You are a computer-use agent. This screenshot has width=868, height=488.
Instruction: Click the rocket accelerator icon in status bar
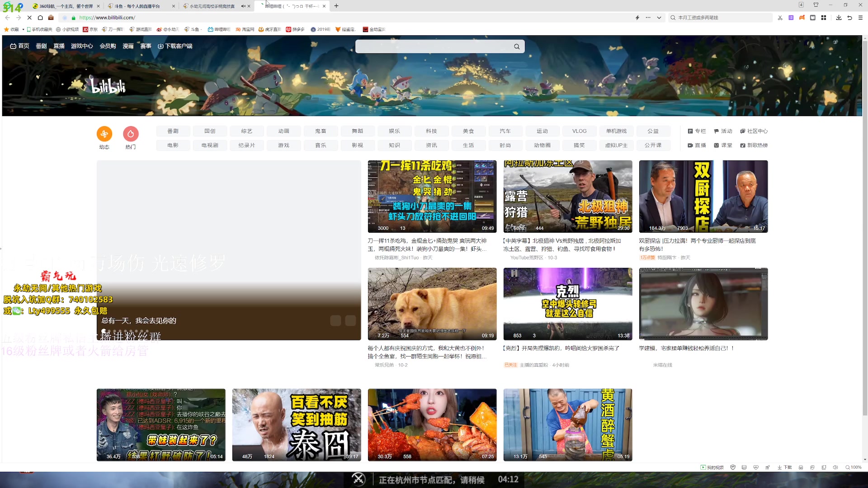coord(767,467)
